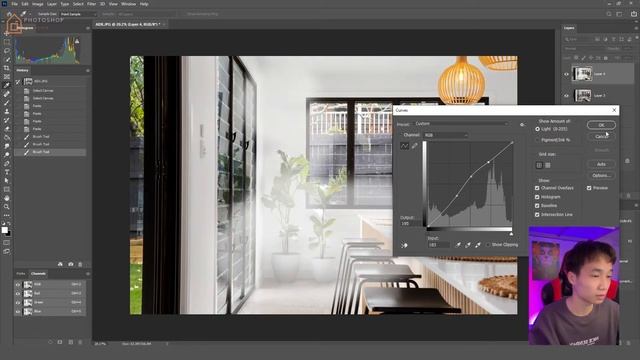Hide Layer 3 using its eye icon
Screen dimensions: 640x360
click(x=566, y=96)
